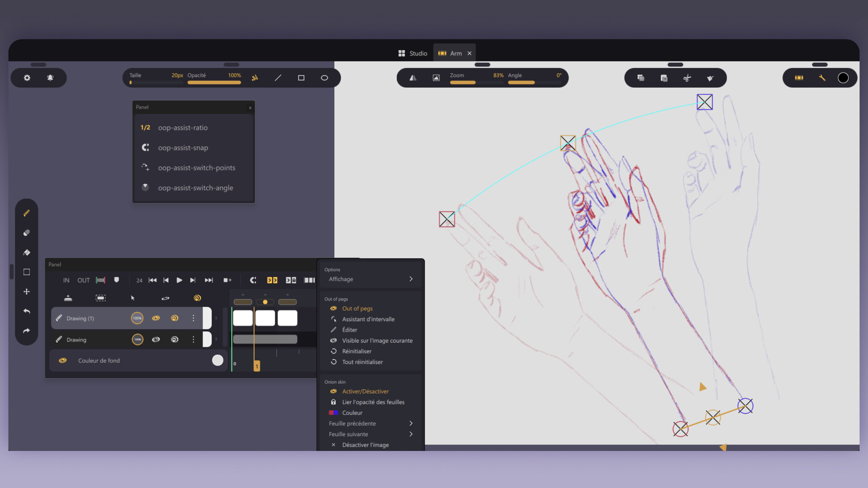Select the fill bucket tool
Image resolution: width=868 pixels, height=488 pixels.
pyautogui.click(x=27, y=252)
